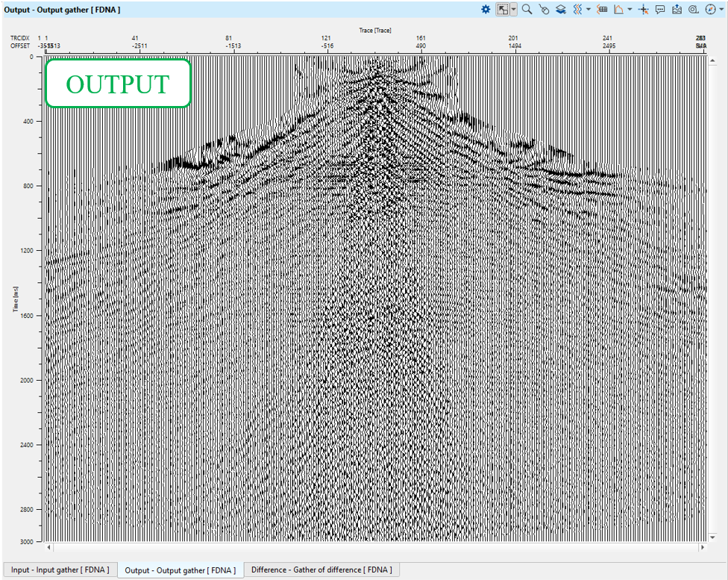Open the settings gear in the toolbar
The width and height of the screenshot is (728, 580).
click(486, 10)
